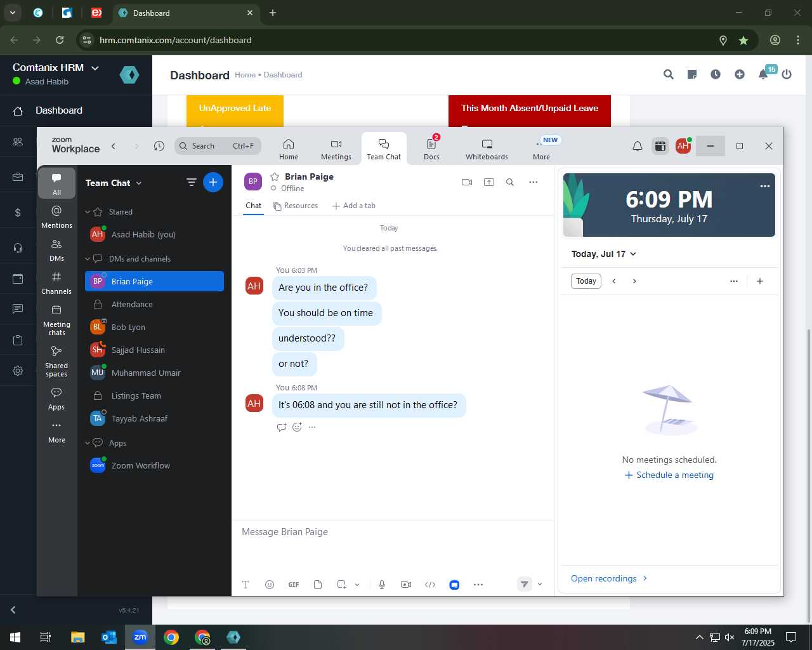This screenshot has width=812, height=650.
Task: Open the Docs tab
Action: [x=432, y=149]
